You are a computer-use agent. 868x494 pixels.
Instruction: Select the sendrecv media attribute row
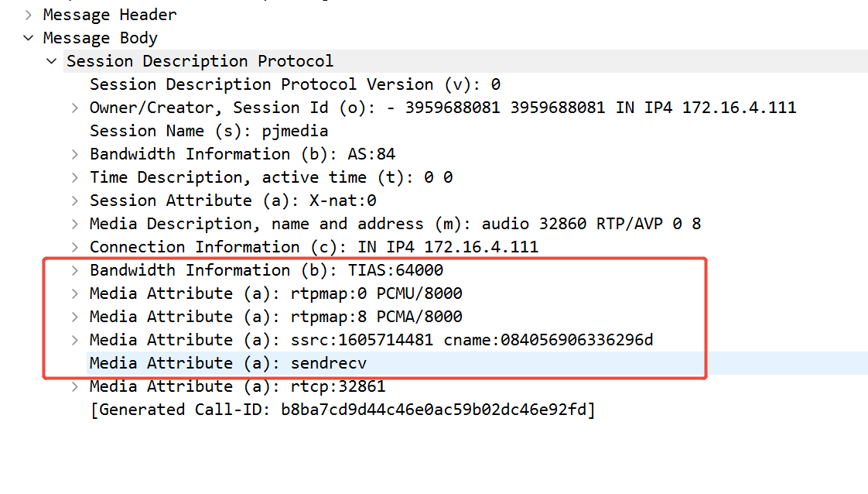coord(477,363)
